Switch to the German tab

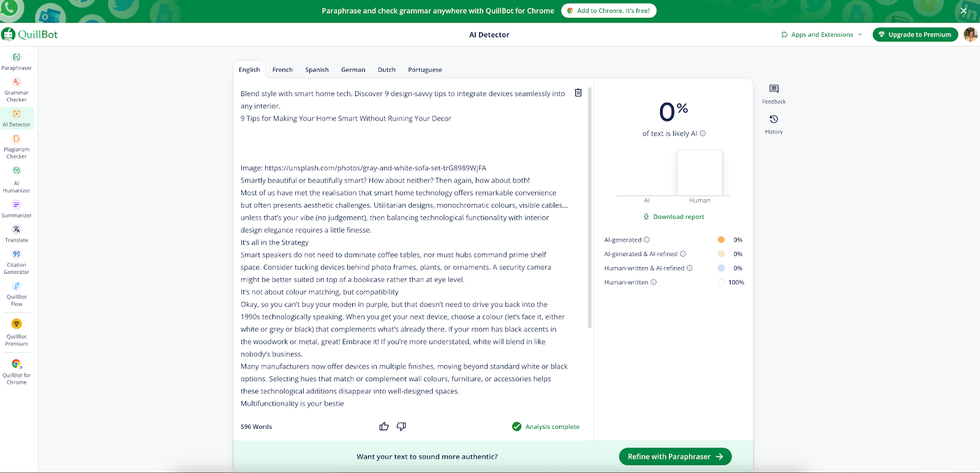pos(353,70)
